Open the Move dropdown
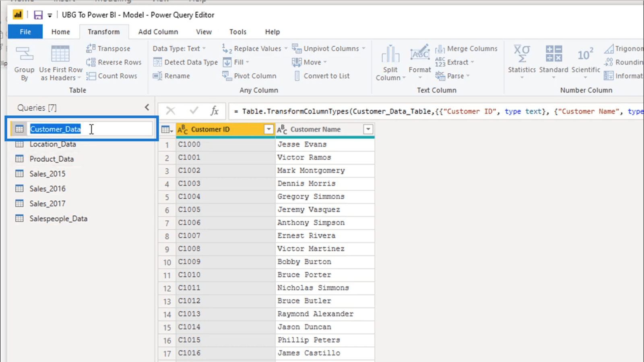 309,62
